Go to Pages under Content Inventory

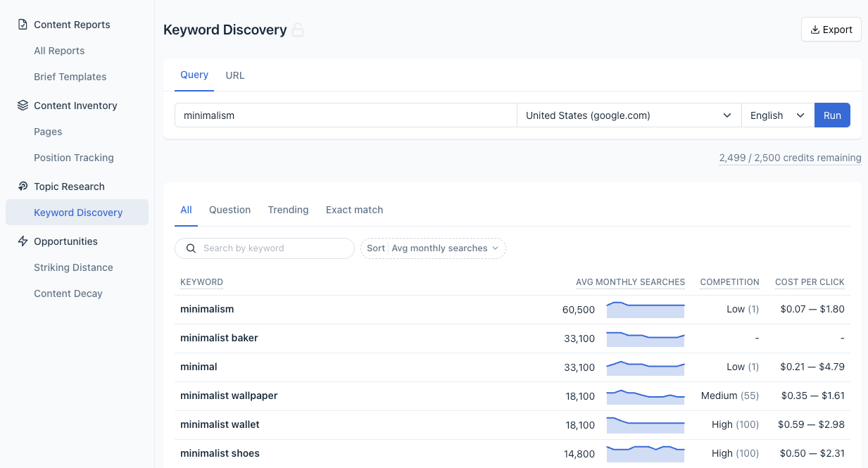[x=48, y=132]
